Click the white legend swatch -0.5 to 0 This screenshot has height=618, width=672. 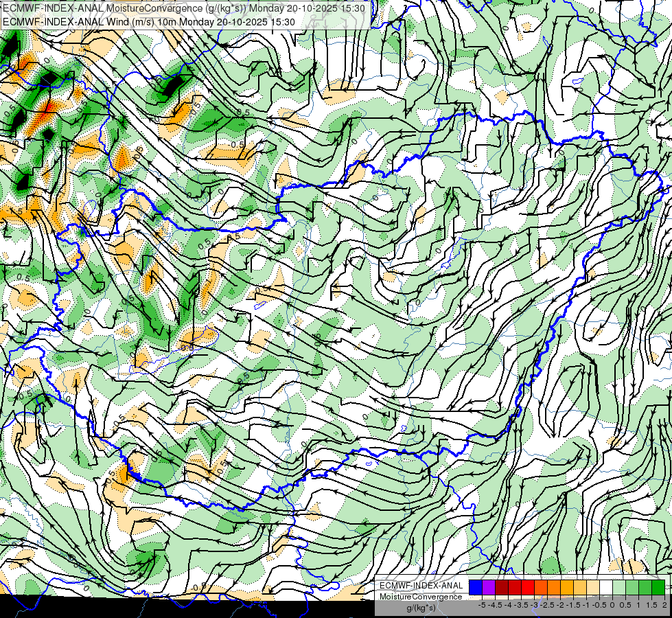point(606,587)
